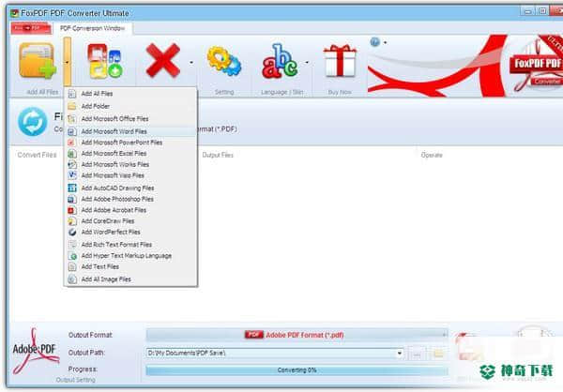Click the Operate column header
563x392 pixels.
pos(432,155)
